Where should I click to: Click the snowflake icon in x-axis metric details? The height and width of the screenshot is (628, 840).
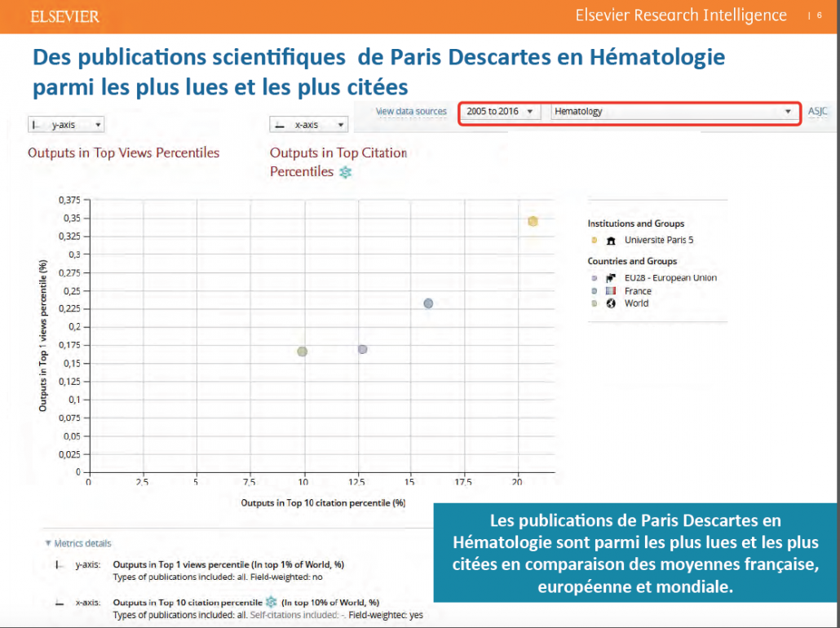pyautogui.click(x=272, y=602)
